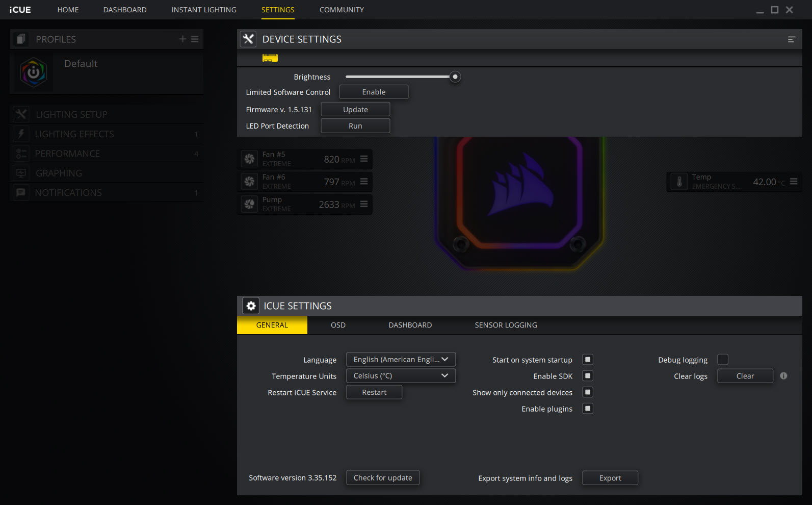Open the Pump options menu
This screenshot has height=505, width=812.
(x=364, y=204)
